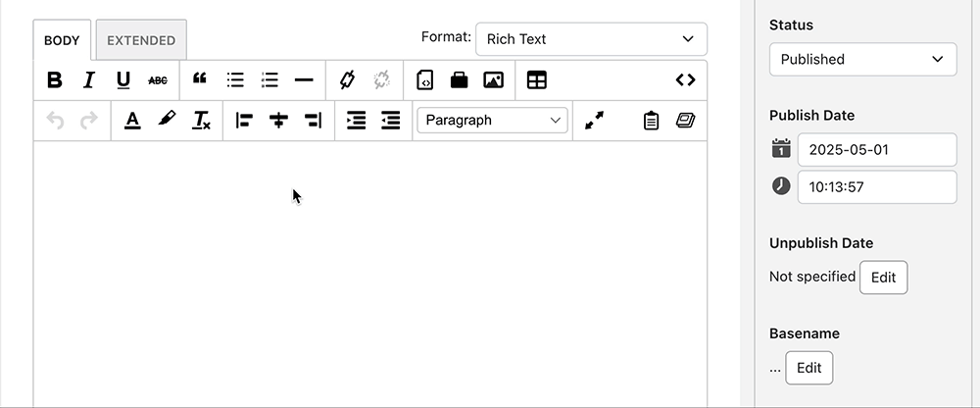980x408 pixels.
Task: Apply italic formatting
Action: pos(88,80)
